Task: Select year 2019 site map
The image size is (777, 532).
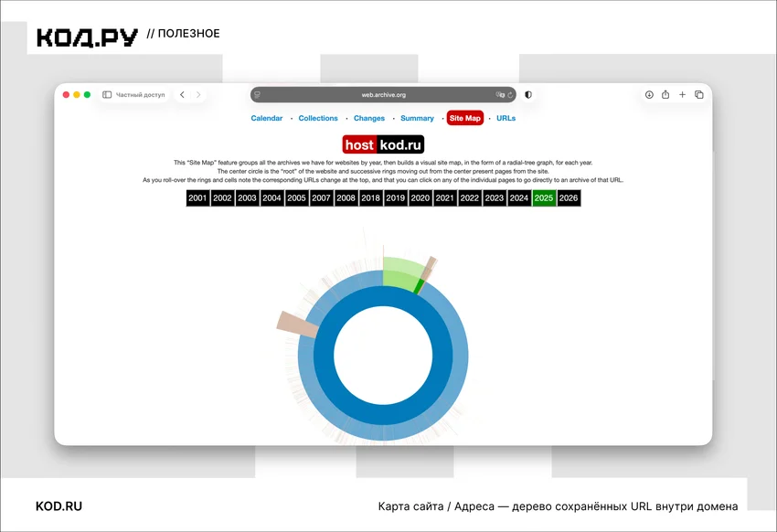Action: pyautogui.click(x=396, y=198)
